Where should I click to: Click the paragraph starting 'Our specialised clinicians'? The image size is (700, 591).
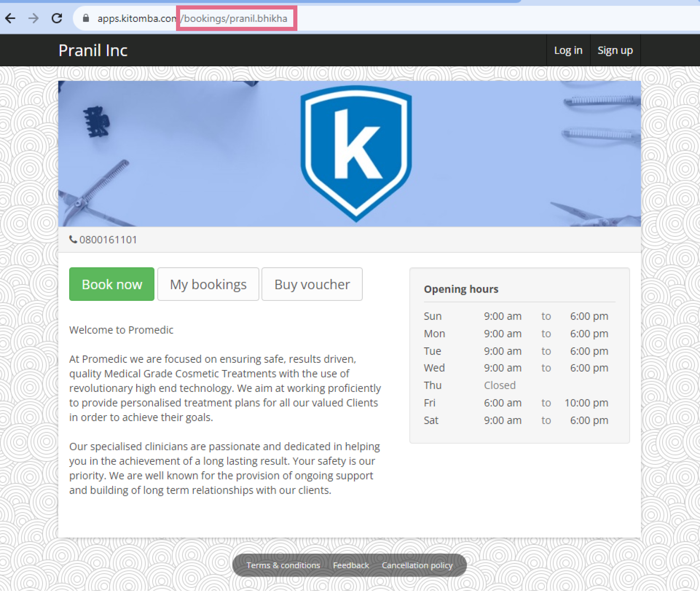225,468
